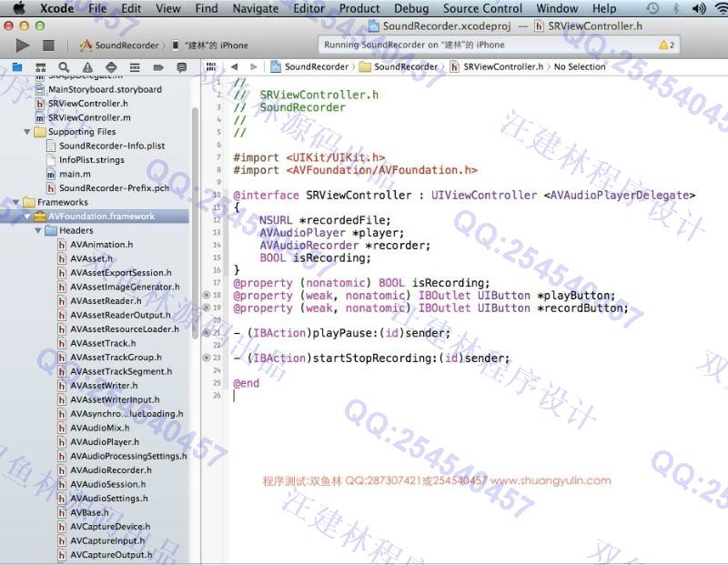The image size is (728, 565).
Task: Open the related items grid menu
Action: pos(211,66)
